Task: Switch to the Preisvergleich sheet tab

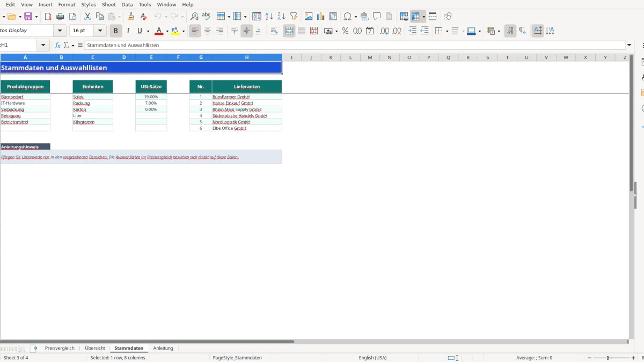Action: [x=60, y=348]
